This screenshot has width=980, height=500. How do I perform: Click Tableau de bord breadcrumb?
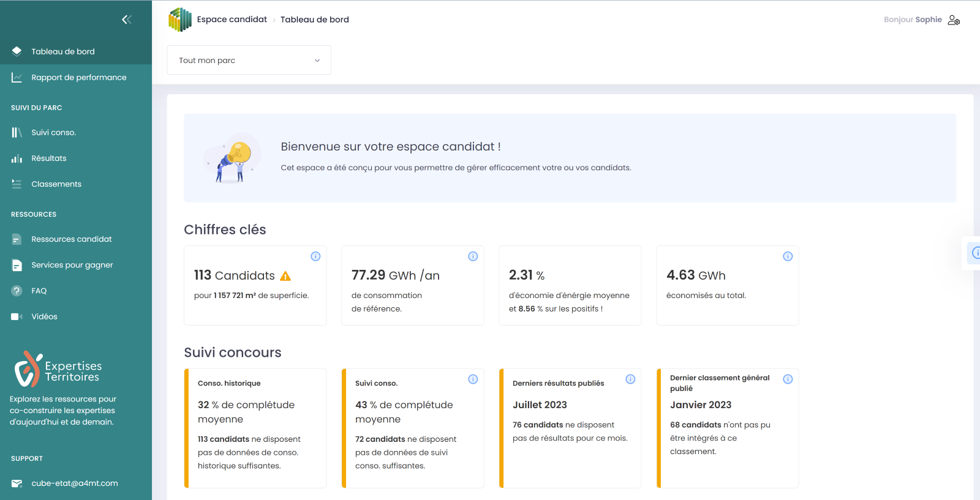tap(315, 20)
